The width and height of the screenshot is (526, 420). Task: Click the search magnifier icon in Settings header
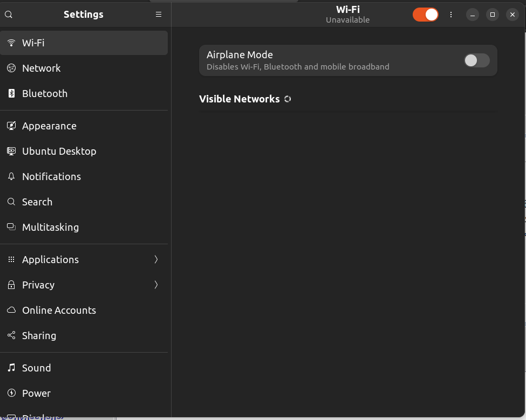pyautogui.click(x=9, y=15)
